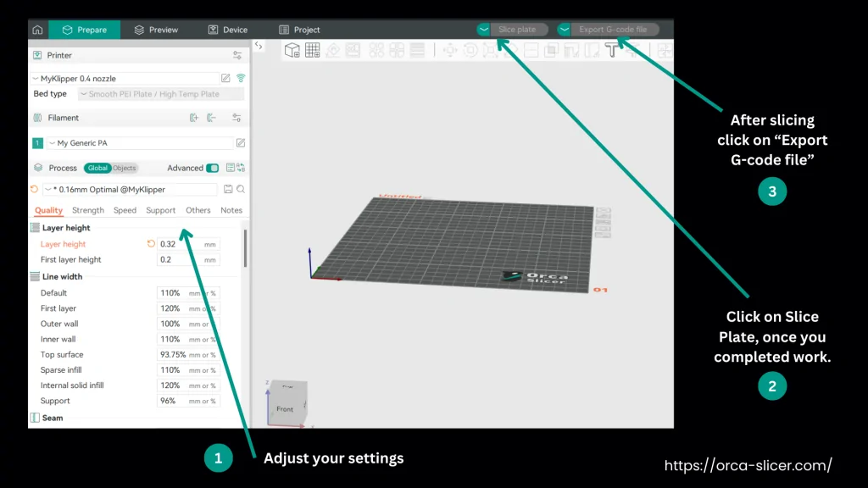
Task: Click the Support line width field
Action: coord(188,401)
